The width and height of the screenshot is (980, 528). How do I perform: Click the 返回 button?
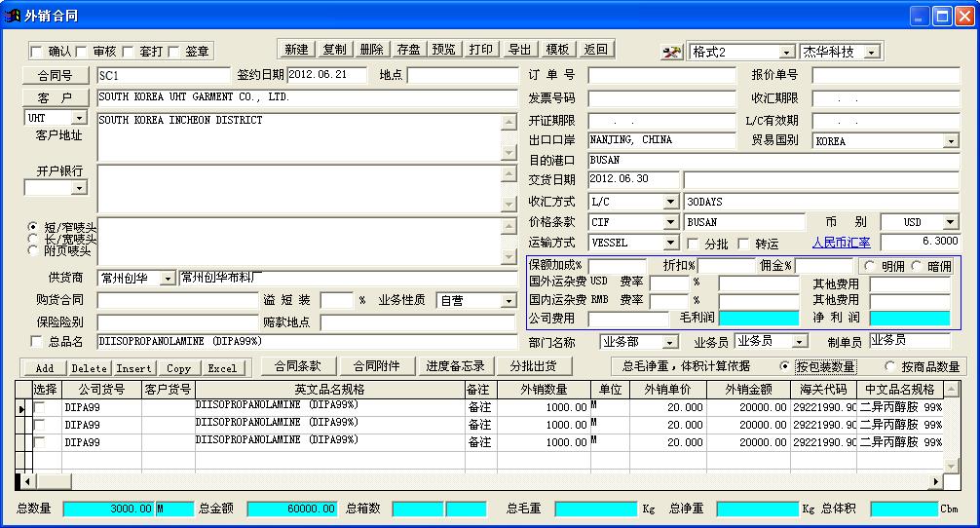coord(595,50)
